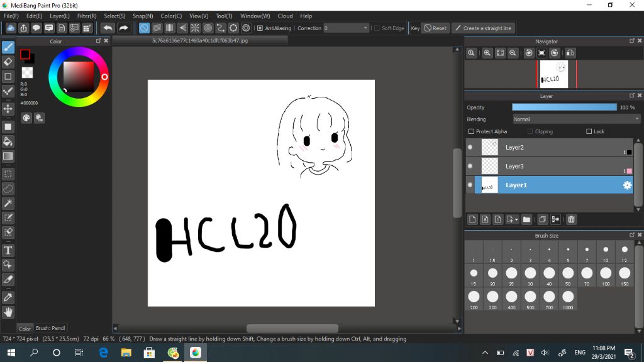
Task: Select brush size 200
Action: [474, 299]
